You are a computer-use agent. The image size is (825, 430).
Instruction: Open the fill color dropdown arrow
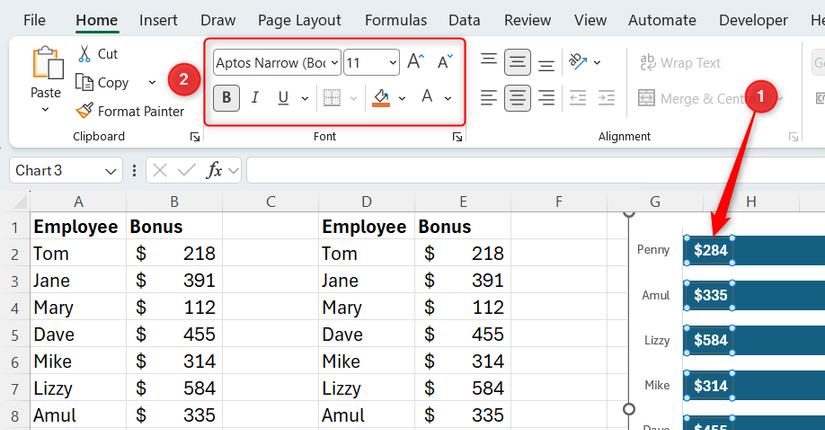coord(402,98)
